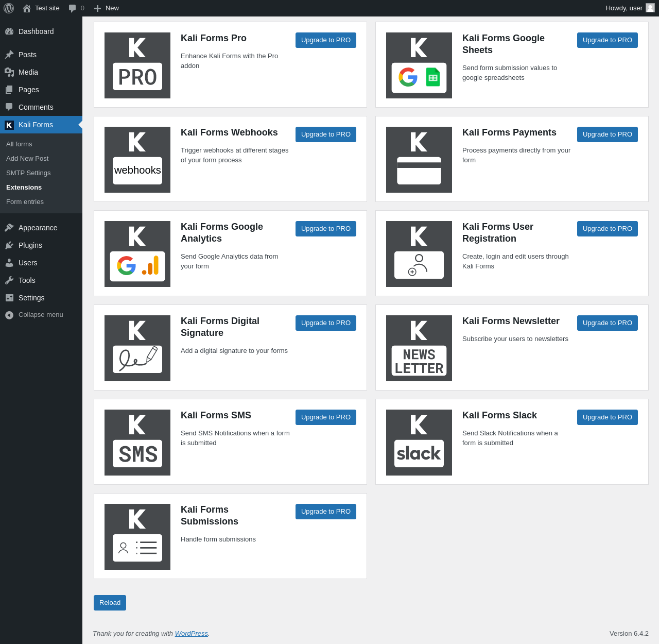Click the SMS extension thumbnail
Image resolution: width=659 pixels, height=644 pixels.
pos(137,443)
